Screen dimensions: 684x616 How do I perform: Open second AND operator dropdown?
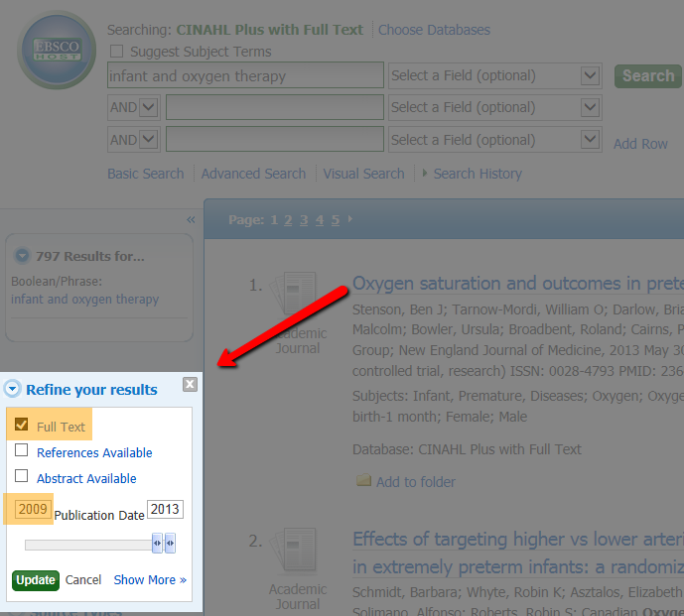coord(148,140)
